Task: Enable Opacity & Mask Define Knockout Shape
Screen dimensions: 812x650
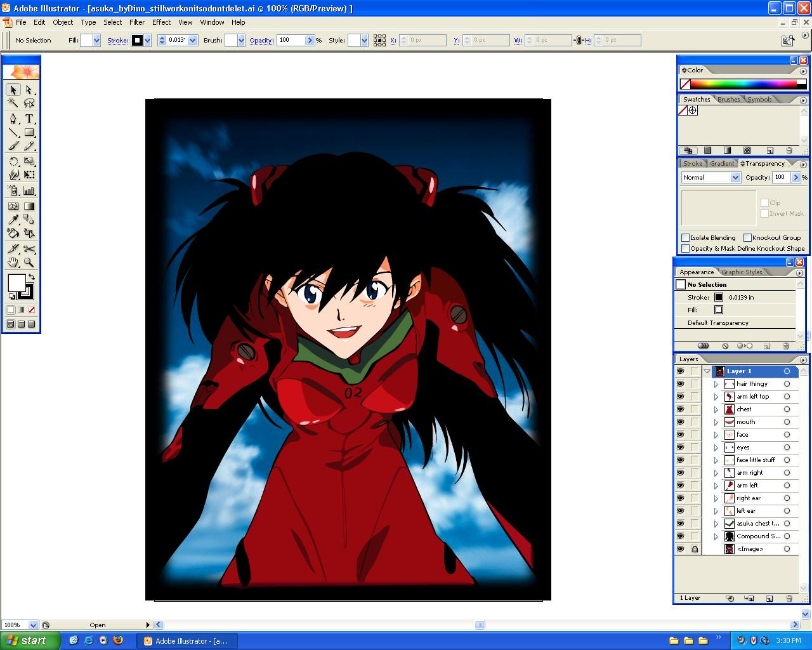Action: (x=685, y=248)
